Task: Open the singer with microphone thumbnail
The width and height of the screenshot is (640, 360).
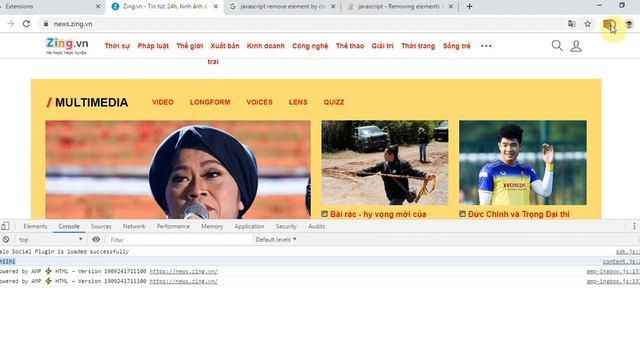Action: [178, 169]
